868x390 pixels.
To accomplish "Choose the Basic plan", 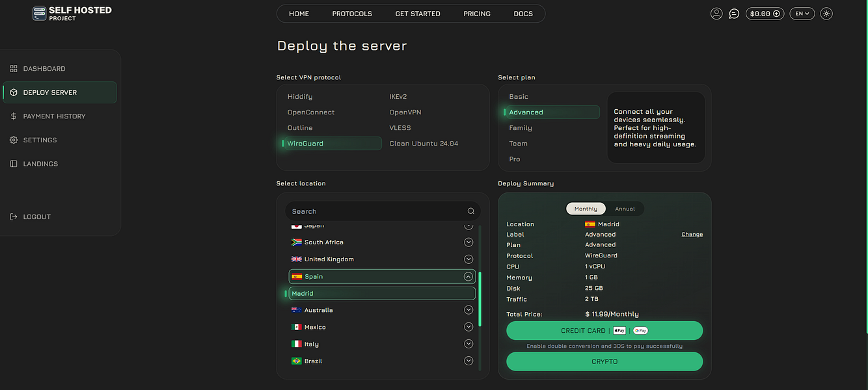I will (x=519, y=97).
